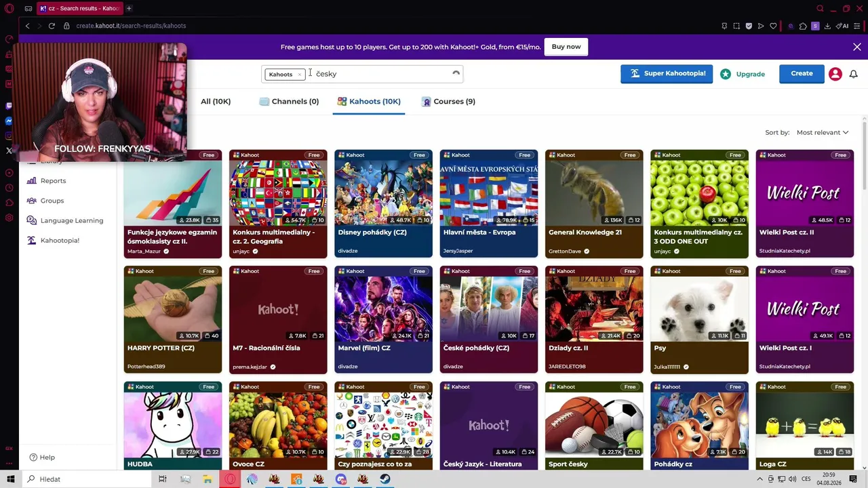Click title 'Funkcje językowe egzamin ósmoklasisty cz II.'
Image resolution: width=868 pixels, height=488 pixels.
(x=172, y=237)
